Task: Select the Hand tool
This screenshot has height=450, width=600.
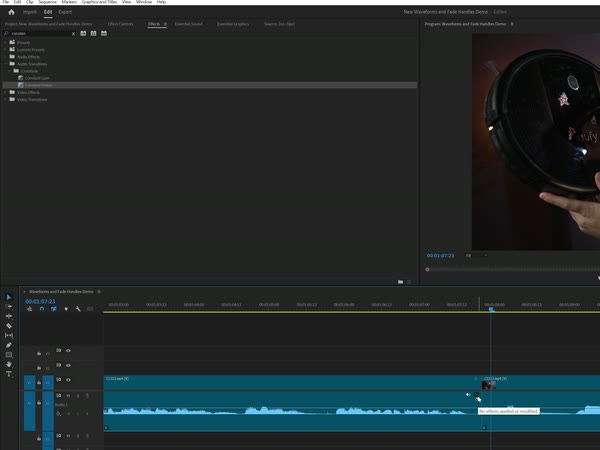Action: [x=9, y=364]
